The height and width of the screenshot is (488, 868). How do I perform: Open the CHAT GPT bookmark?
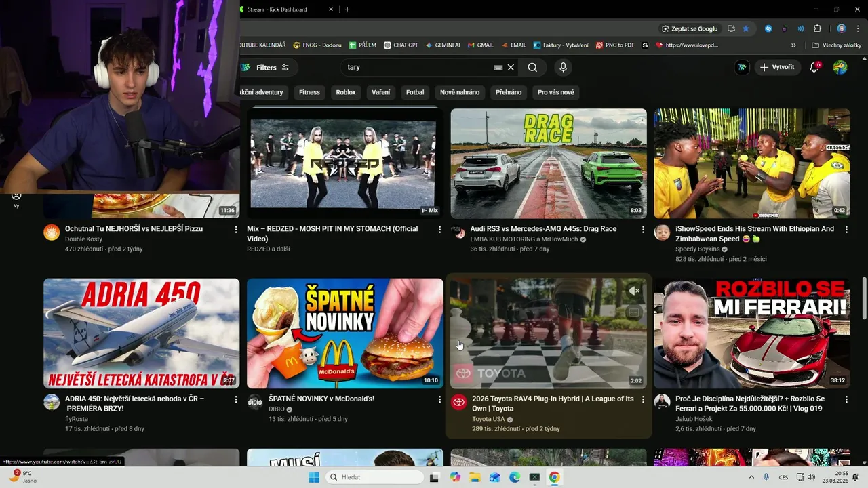[x=401, y=45]
